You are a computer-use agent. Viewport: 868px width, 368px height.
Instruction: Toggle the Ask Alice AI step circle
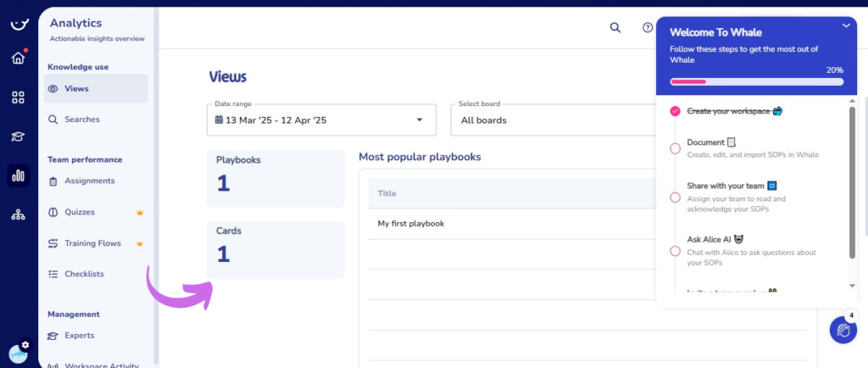[675, 251]
